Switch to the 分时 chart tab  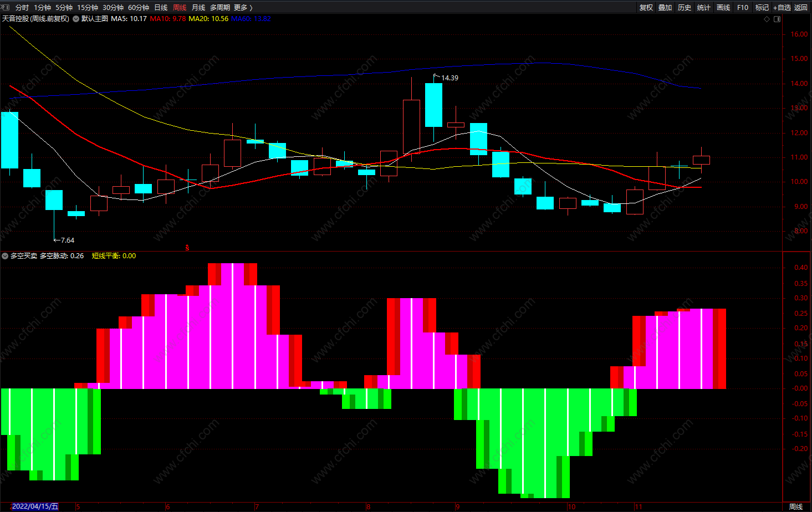click(x=22, y=7)
